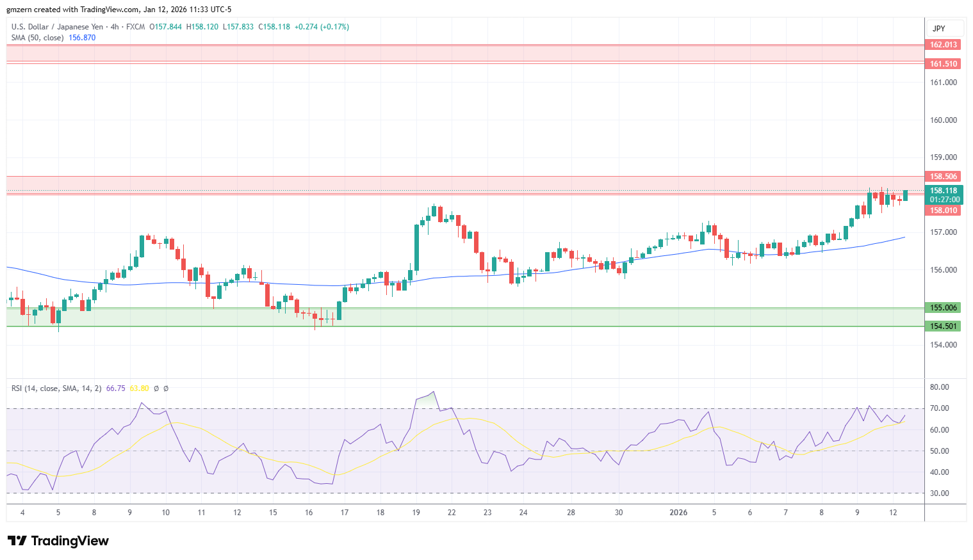This screenshot has height=560, width=973.
Task: Click the 157.000 price axis tick
Action: point(944,232)
